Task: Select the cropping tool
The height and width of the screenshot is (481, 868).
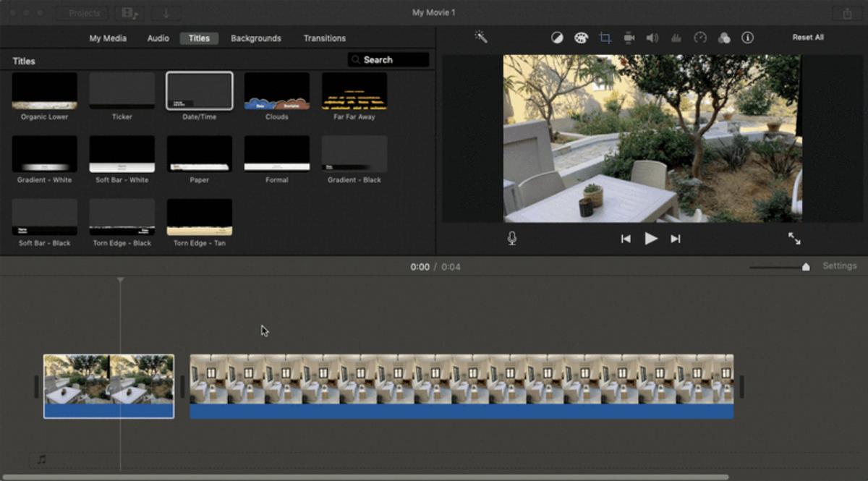Action: tap(605, 38)
